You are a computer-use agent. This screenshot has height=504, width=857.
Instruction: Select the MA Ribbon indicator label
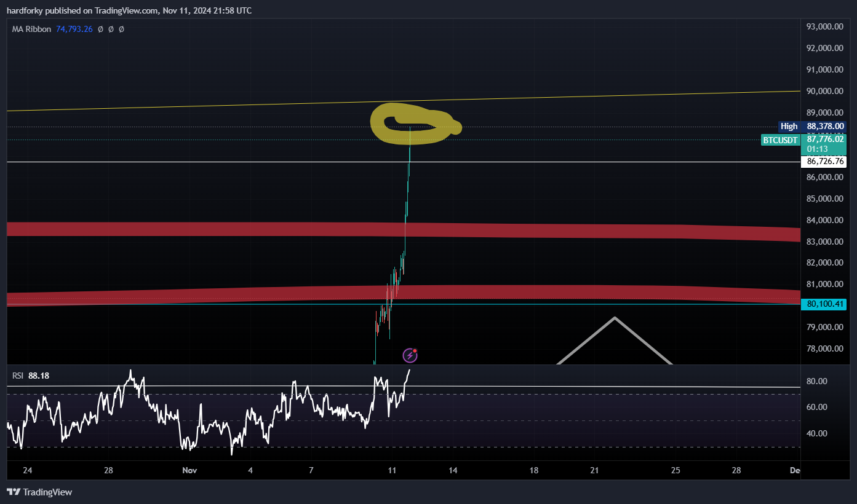[x=32, y=29]
